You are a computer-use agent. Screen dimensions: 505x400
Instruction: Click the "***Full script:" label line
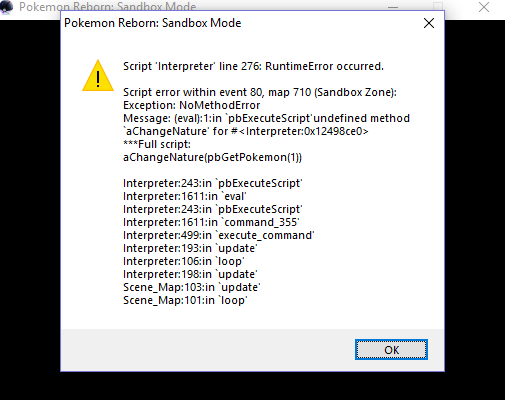pos(157,144)
